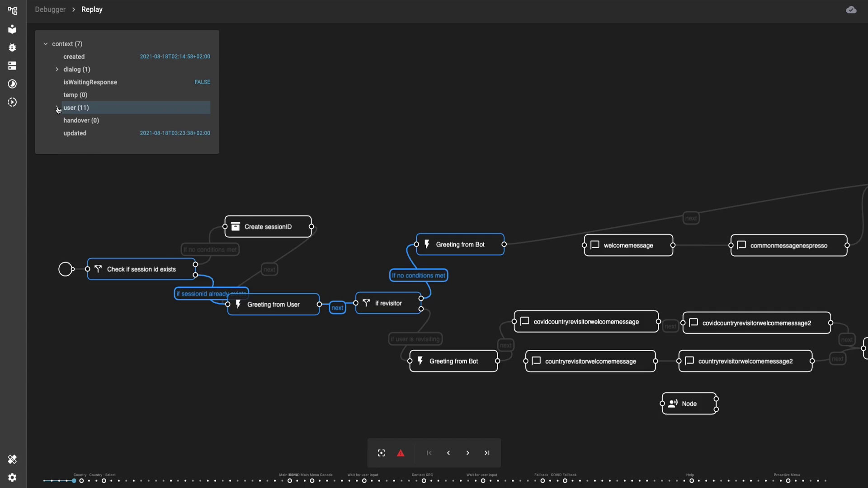Screen dimensions: 868x488
Task: Jump to last replay event
Action: pos(487,453)
